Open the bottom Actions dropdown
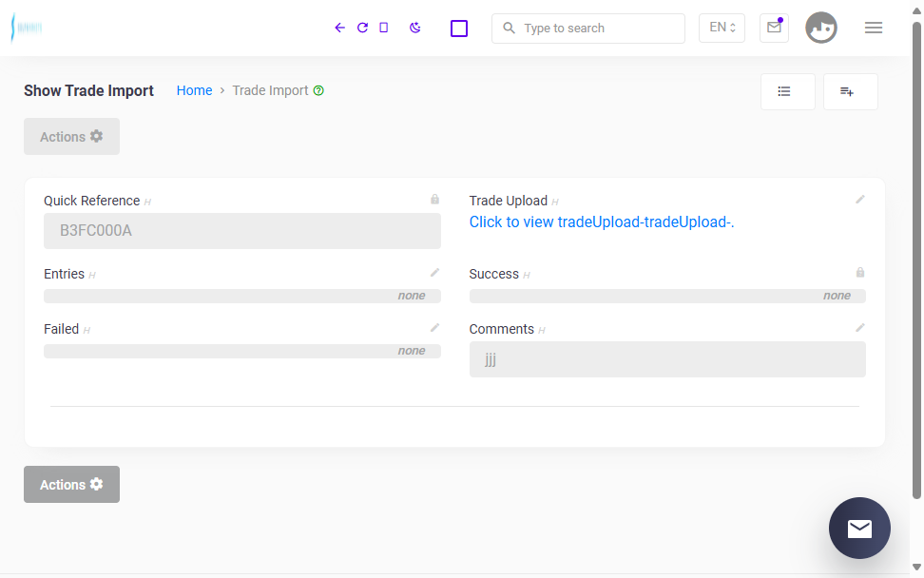 pos(71,484)
